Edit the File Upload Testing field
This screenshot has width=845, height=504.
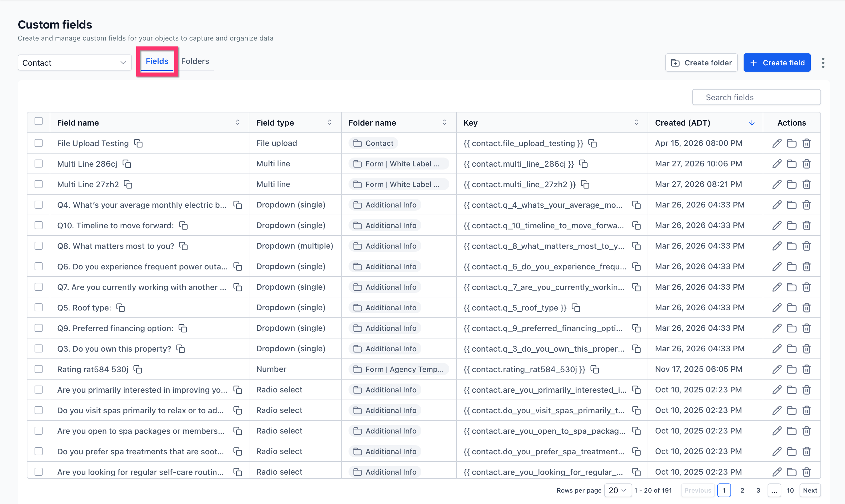point(777,143)
